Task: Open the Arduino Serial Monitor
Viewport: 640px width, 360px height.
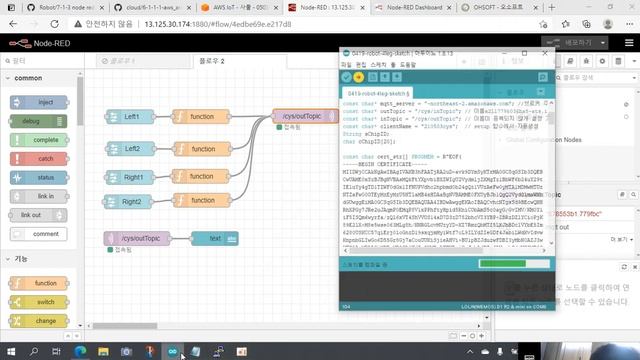Action: (543, 77)
